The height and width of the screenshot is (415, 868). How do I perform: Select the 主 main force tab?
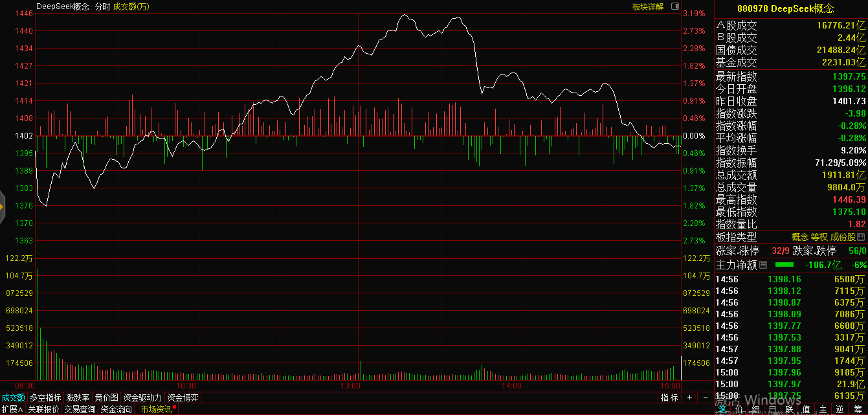point(823,409)
